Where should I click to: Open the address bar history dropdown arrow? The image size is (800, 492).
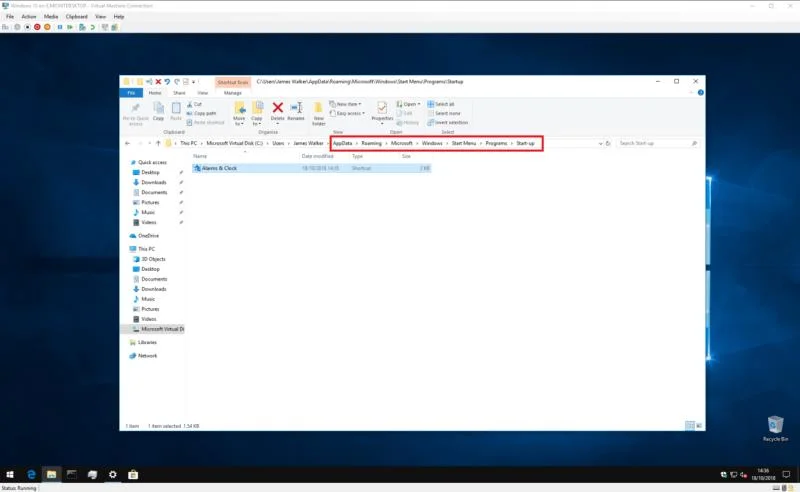[600, 143]
